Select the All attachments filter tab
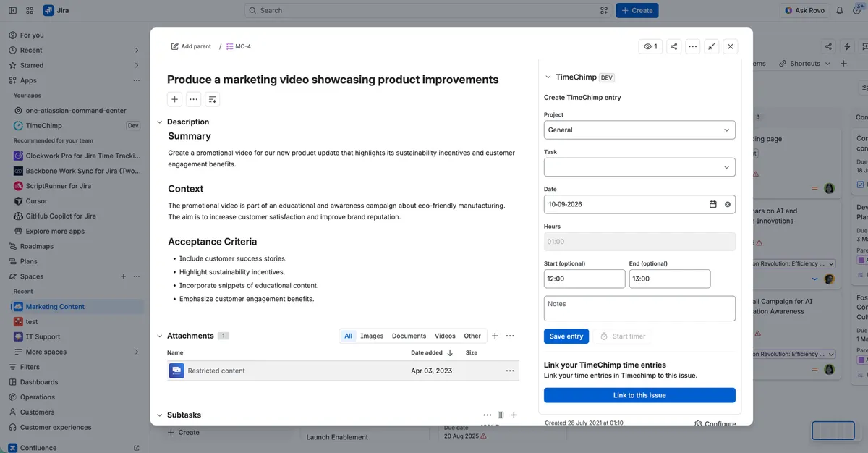 tap(348, 336)
